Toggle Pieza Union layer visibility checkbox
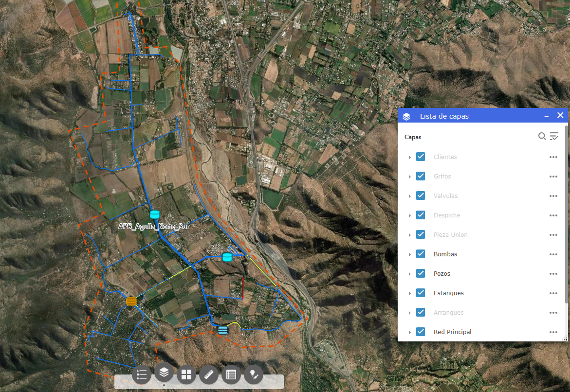This screenshot has width=570, height=392. pyautogui.click(x=421, y=234)
